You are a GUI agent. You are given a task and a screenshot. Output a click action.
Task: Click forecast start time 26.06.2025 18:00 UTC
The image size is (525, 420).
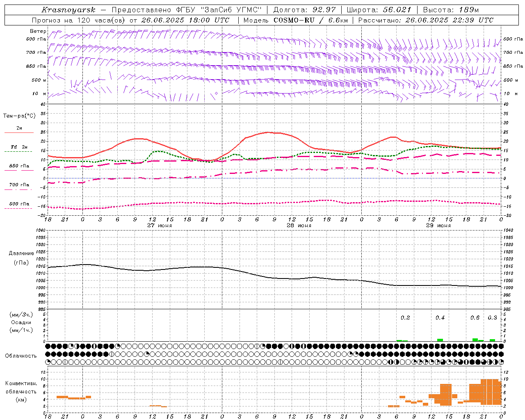185,20
